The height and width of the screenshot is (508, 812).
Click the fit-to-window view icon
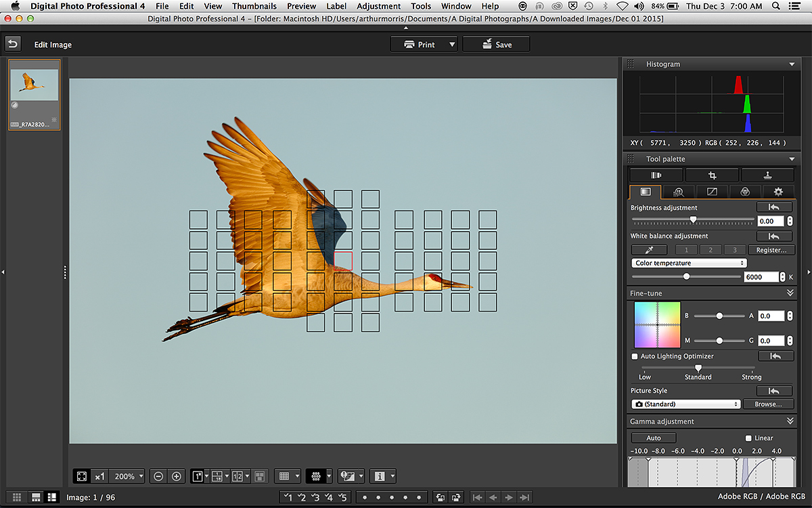[x=81, y=476]
